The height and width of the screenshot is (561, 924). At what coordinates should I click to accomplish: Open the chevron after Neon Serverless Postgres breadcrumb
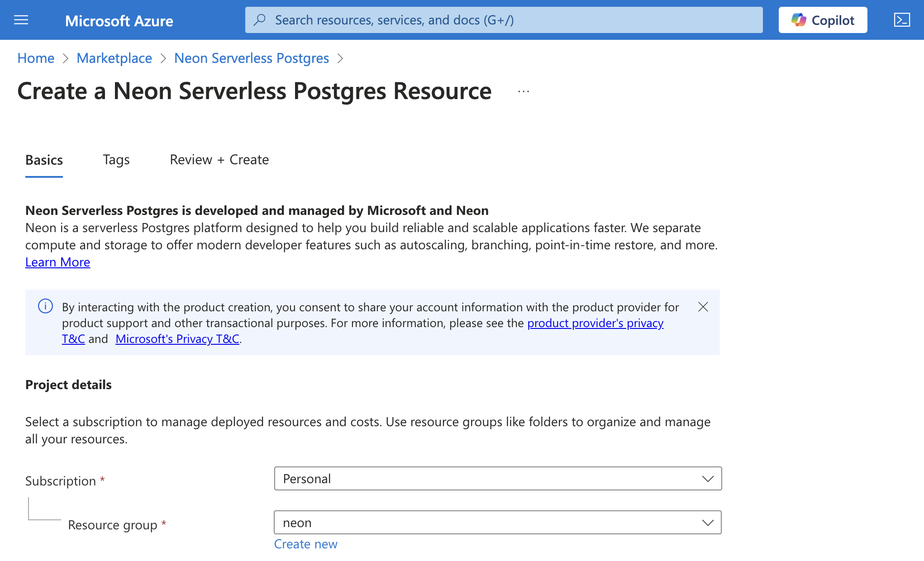coord(341,58)
